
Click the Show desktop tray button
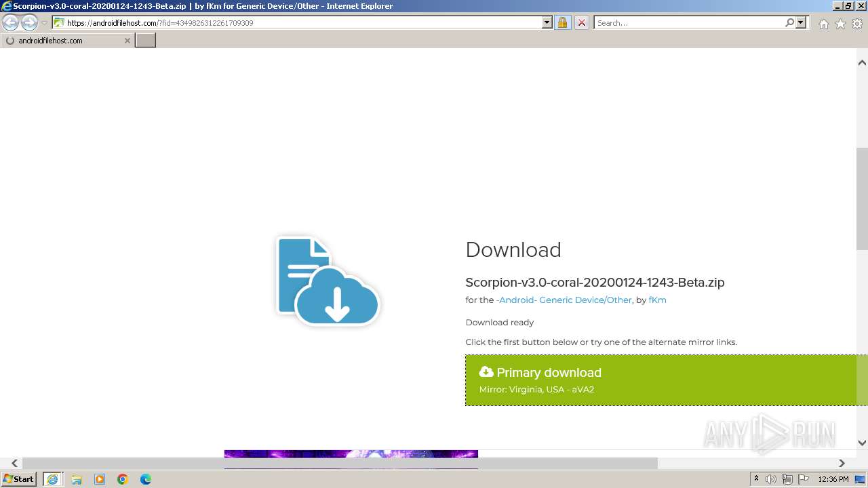pyautogui.click(x=861, y=479)
